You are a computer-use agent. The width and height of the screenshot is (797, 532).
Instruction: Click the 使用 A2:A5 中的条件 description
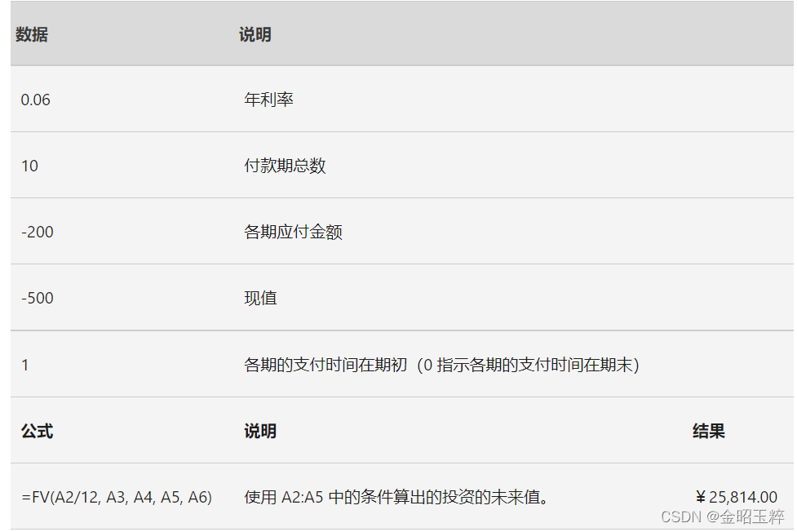tap(396, 497)
